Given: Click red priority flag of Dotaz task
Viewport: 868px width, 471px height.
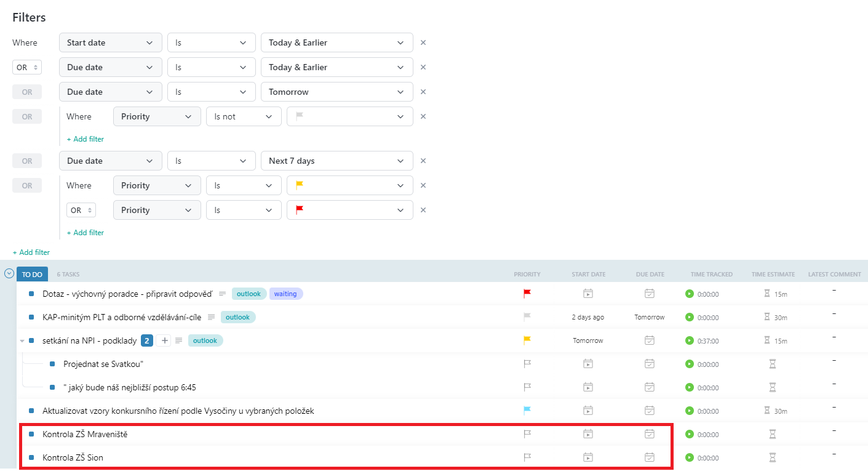Looking at the screenshot, I should pyautogui.click(x=527, y=294).
